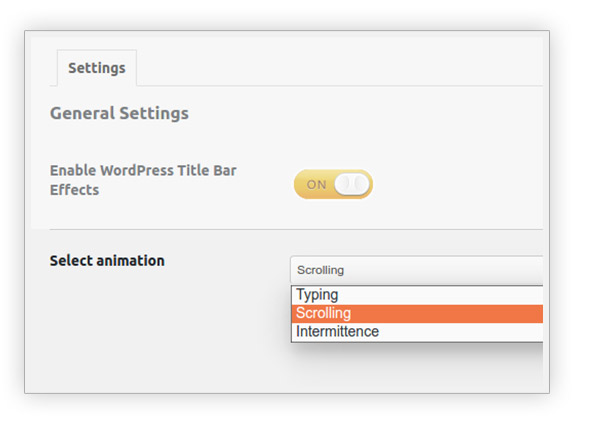The height and width of the screenshot is (426, 600).
Task: Disable the WordPress Title Bar Effects toggle
Action: pyautogui.click(x=333, y=184)
